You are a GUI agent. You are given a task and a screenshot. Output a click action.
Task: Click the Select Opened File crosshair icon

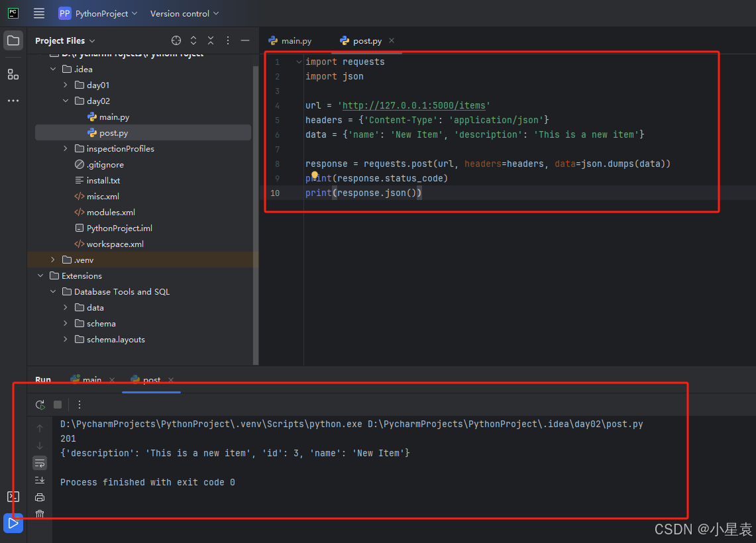(176, 40)
